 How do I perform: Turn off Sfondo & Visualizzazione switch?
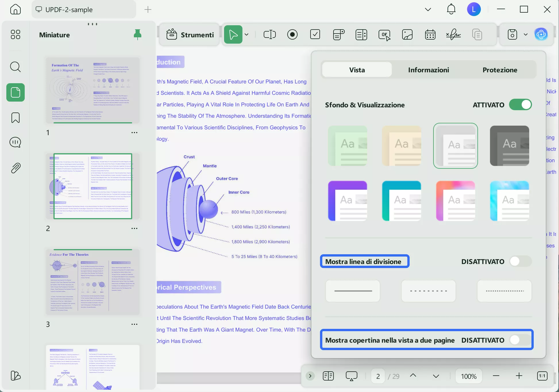pos(520,105)
